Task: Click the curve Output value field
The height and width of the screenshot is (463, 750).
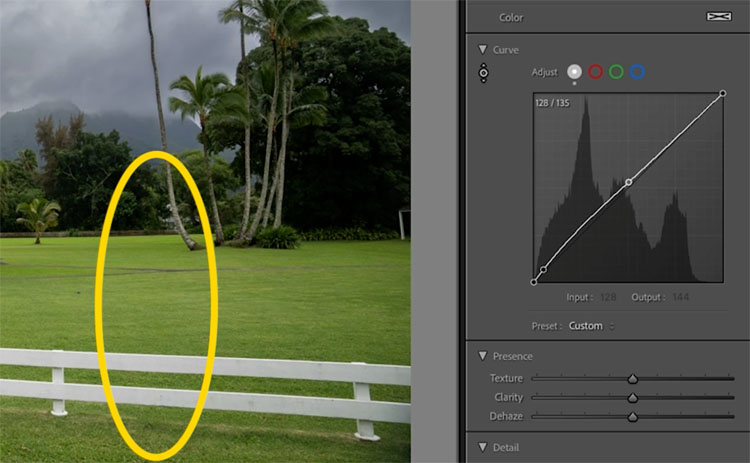Action: coord(682,298)
